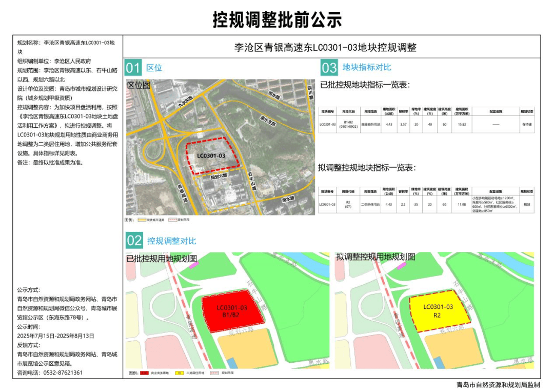Click the teal 02 section number badge
This screenshot has width=554, height=392.
coord(133,241)
